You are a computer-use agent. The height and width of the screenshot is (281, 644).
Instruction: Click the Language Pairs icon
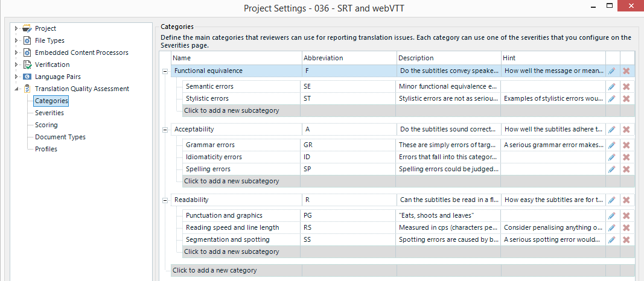click(27, 77)
